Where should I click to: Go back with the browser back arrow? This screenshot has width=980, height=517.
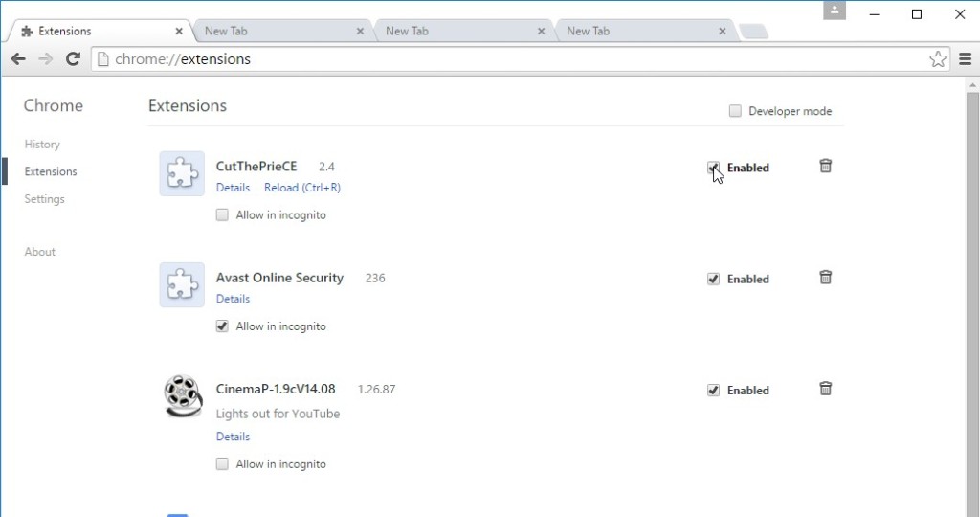tap(18, 58)
